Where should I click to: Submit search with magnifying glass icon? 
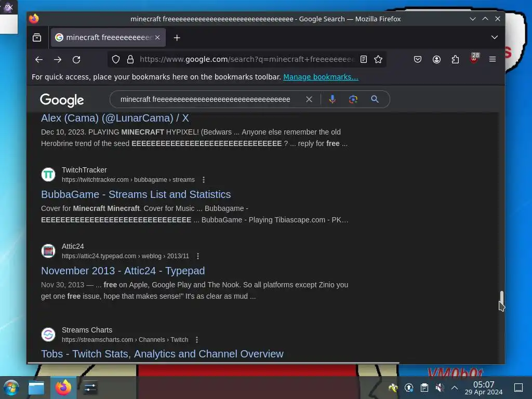375,99
